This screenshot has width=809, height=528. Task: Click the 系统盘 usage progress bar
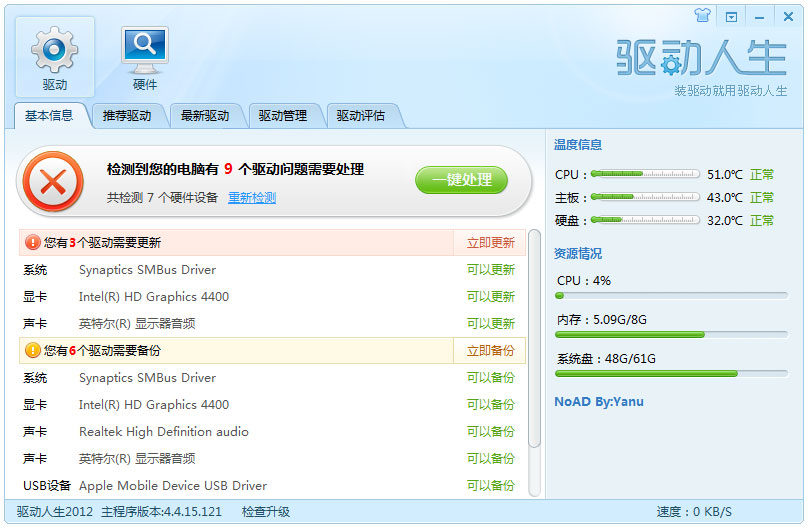coord(671,374)
